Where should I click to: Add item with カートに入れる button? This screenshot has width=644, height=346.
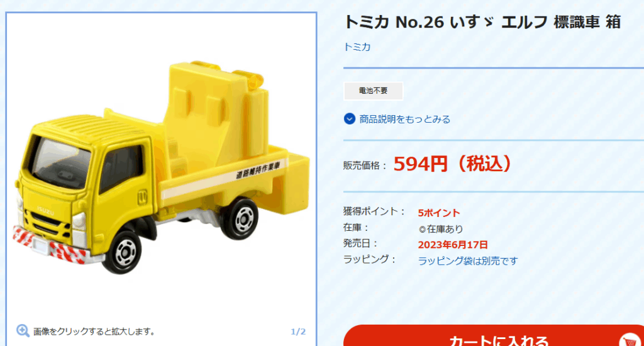pyautogui.click(x=494, y=336)
